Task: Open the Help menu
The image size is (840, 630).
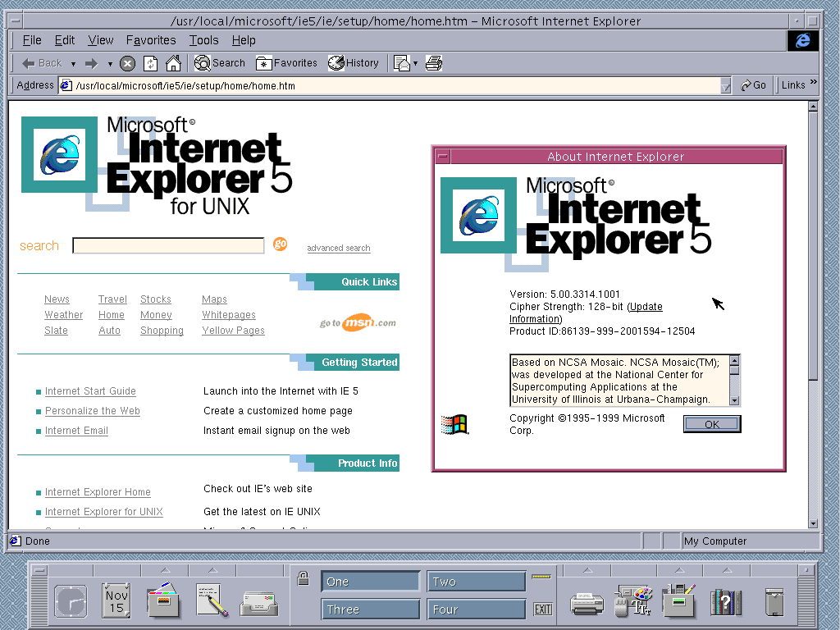Action: (x=244, y=41)
